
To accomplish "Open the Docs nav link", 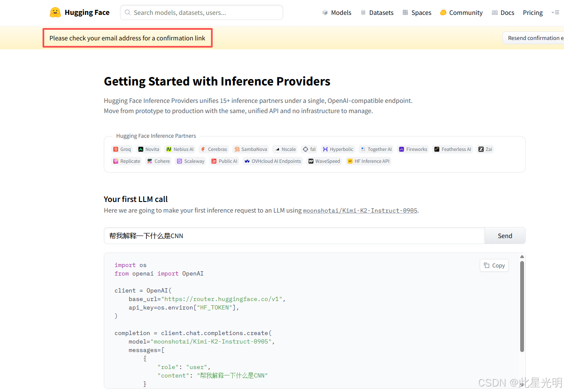I will click(507, 13).
